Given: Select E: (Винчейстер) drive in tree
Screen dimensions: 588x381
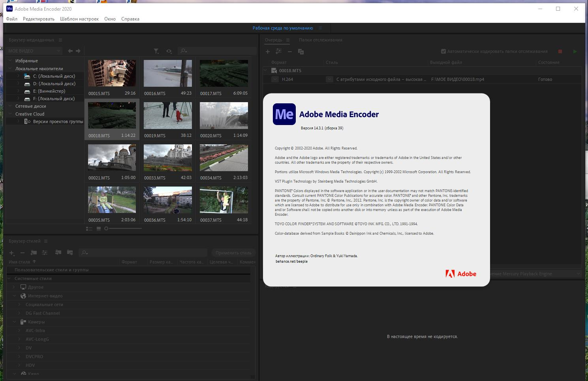Looking at the screenshot, I should point(49,91).
